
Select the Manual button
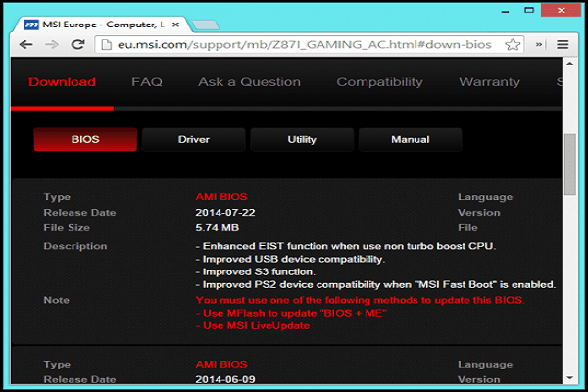(411, 139)
